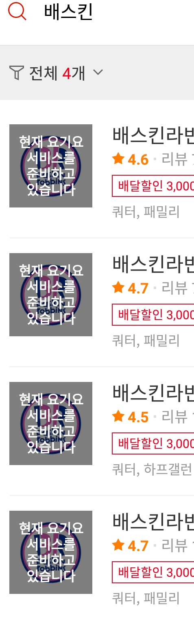Tap the 4.5 rated store's 배달할인 badge

(153, 443)
